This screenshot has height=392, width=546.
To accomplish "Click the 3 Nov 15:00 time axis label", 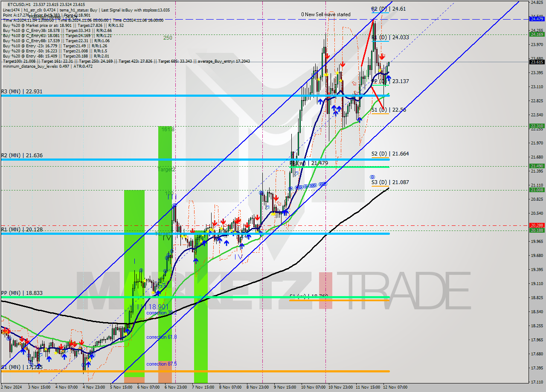I will tap(38, 387).
